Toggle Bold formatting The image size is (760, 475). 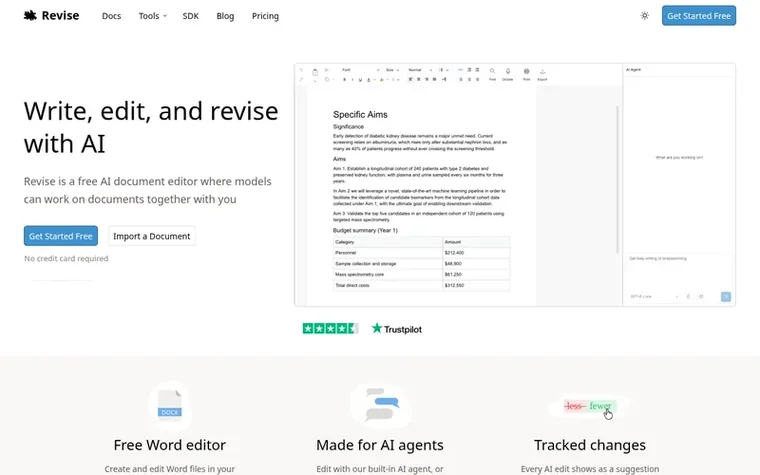coord(344,79)
